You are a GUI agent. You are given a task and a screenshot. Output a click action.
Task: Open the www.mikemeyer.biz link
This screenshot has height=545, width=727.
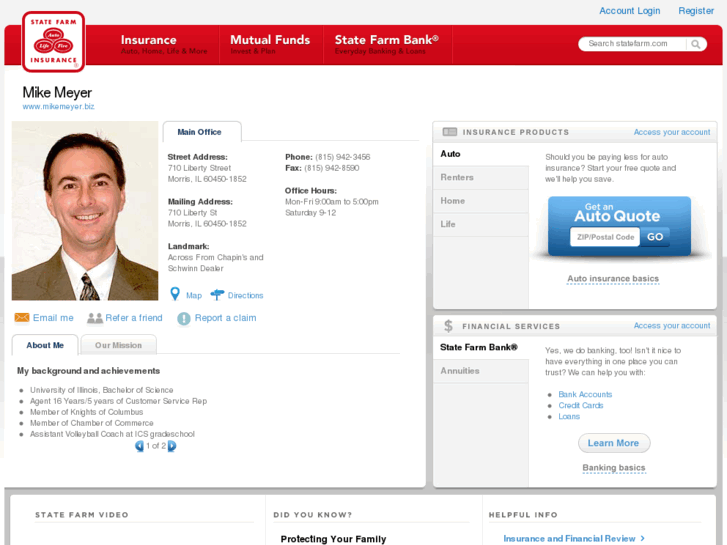[x=58, y=107]
